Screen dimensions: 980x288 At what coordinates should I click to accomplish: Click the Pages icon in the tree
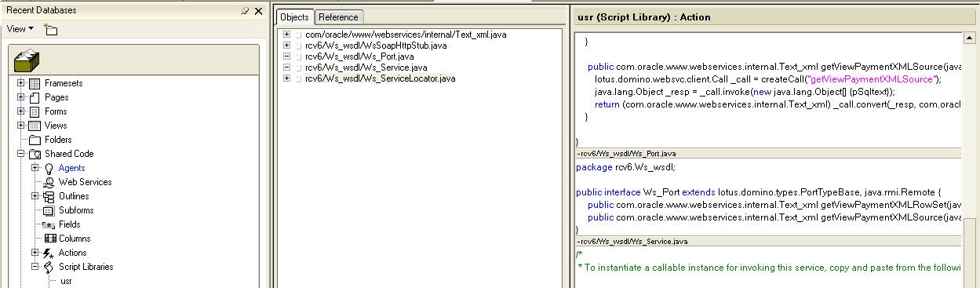(35, 97)
